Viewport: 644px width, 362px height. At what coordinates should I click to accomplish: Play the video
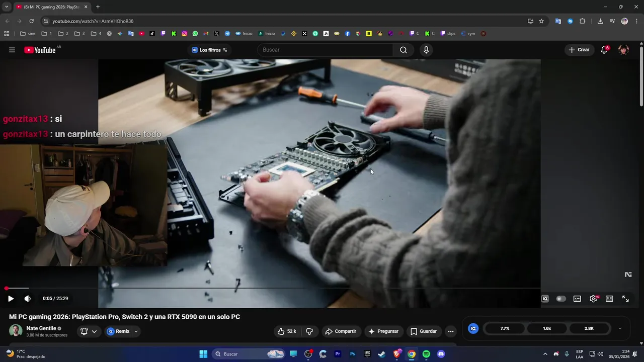point(11,299)
